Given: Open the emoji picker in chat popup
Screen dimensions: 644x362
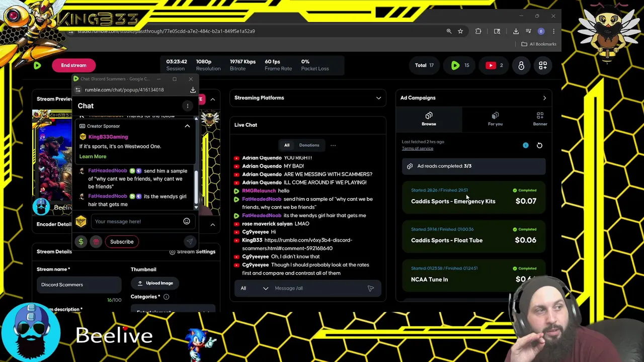Looking at the screenshot, I should point(187,221).
